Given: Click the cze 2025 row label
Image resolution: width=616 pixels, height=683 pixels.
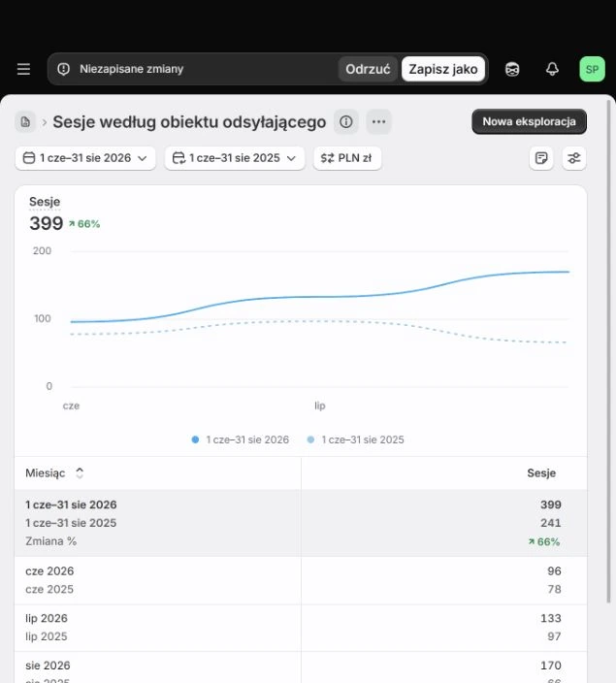Looking at the screenshot, I should pos(49,589).
